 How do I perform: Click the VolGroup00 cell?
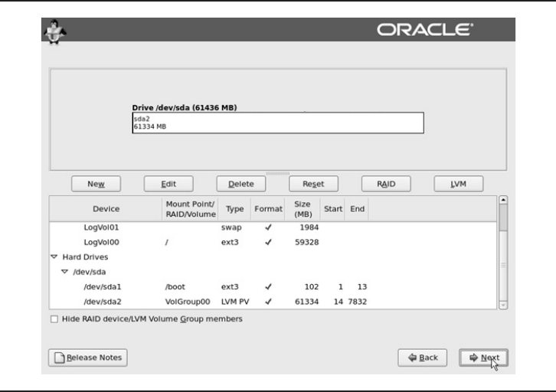[188, 302]
